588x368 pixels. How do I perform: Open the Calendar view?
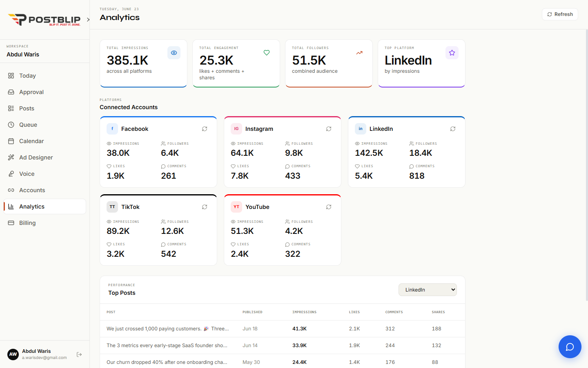pyautogui.click(x=45, y=141)
